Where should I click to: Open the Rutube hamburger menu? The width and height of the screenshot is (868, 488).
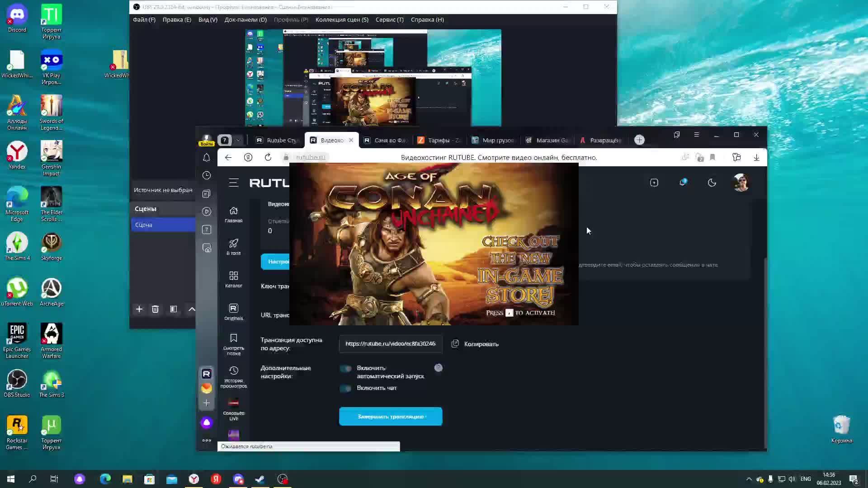pos(233,183)
